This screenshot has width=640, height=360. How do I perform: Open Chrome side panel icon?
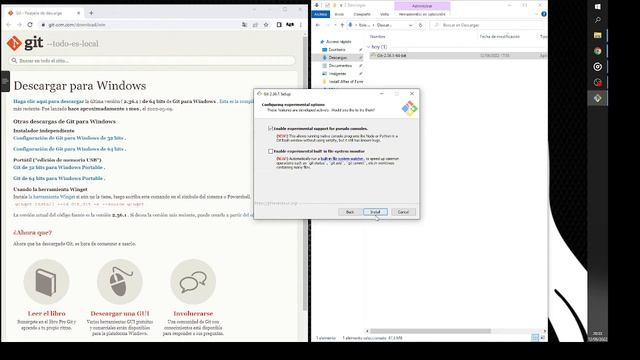click(x=279, y=24)
